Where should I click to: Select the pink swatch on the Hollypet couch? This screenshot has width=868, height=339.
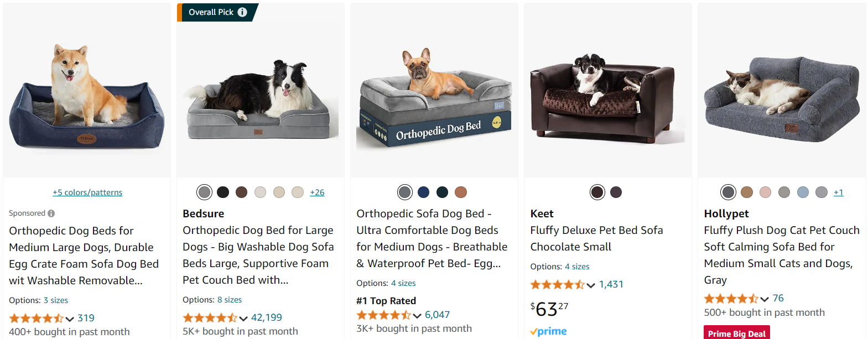(x=765, y=192)
